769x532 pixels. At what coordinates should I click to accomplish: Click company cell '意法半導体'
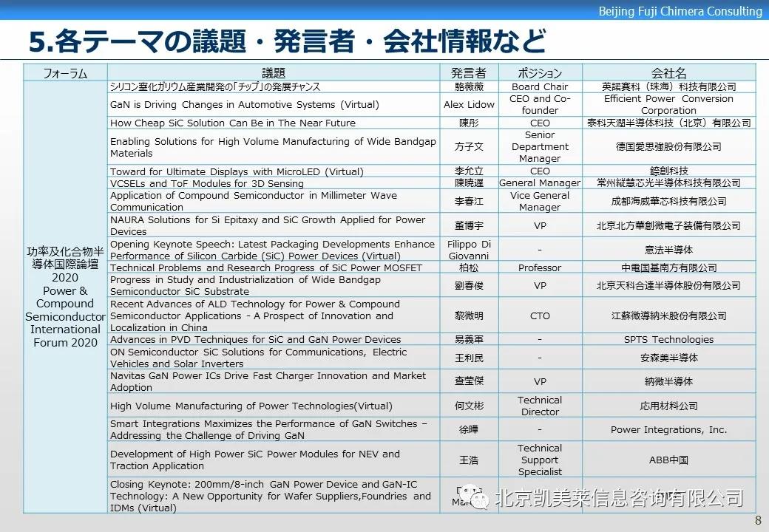point(669,250)
